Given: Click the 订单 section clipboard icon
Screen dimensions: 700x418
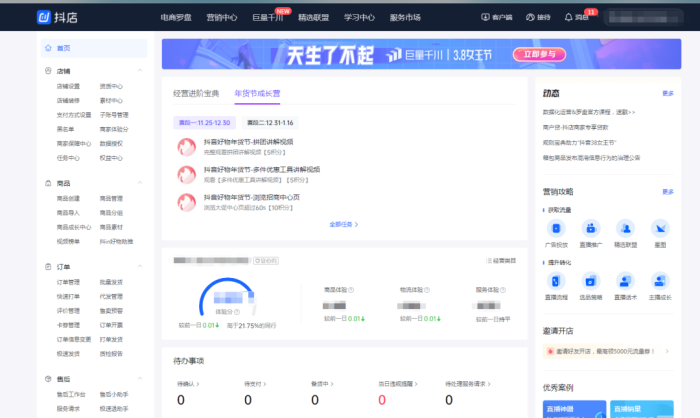Looking at the screenshot, I should [x=48, y=267].
